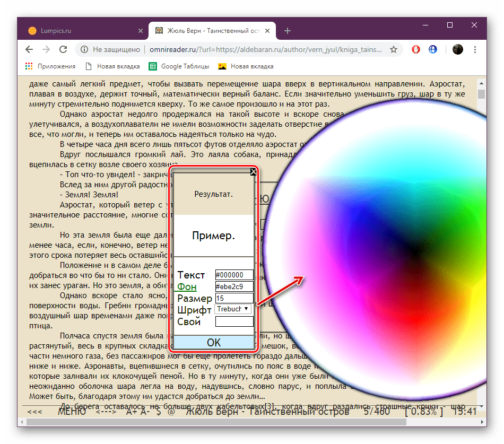Click the Свой custom font field
This screenshot has height=444, width=504.
(x=234, y=321)
